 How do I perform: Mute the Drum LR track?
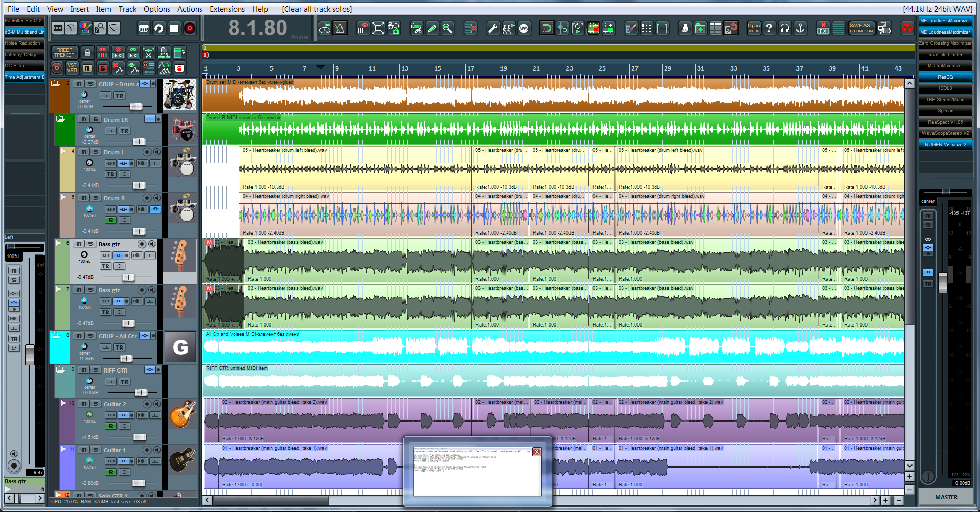point(84,119)
